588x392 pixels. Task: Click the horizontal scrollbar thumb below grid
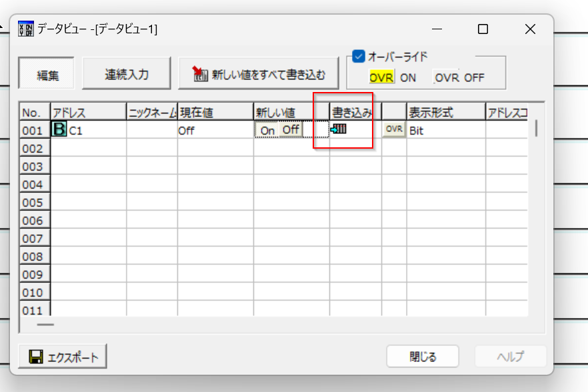pyautogui.click(x=45, y=325)
